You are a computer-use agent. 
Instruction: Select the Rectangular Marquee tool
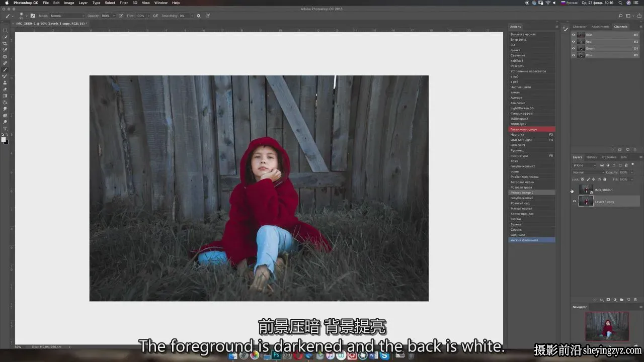point(5,30)
